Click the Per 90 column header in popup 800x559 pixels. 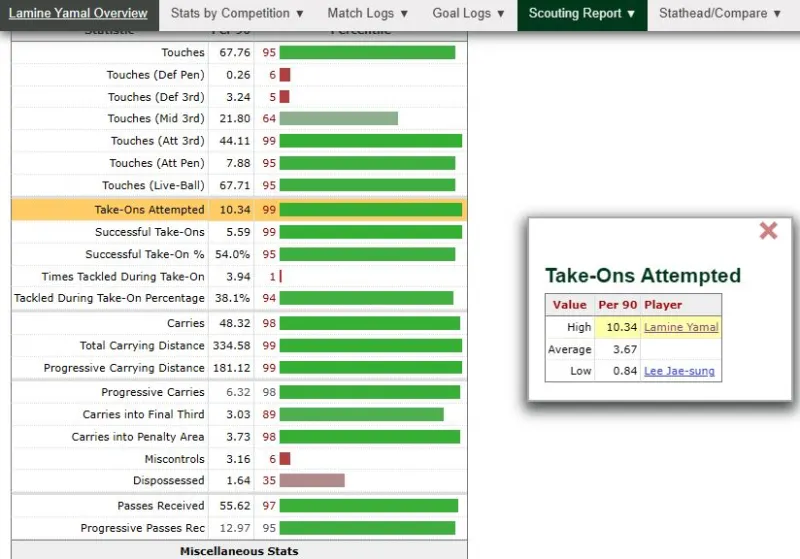pos(617,304)
